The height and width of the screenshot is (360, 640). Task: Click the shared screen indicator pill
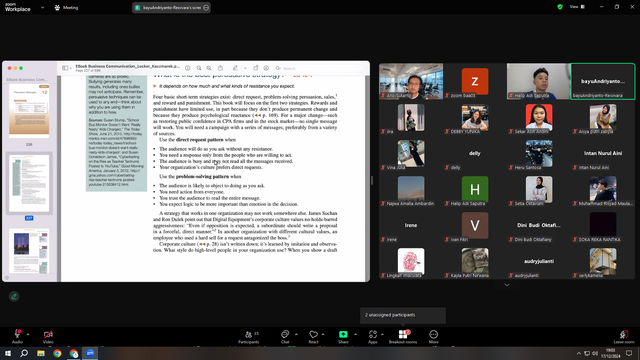point(171,7)
